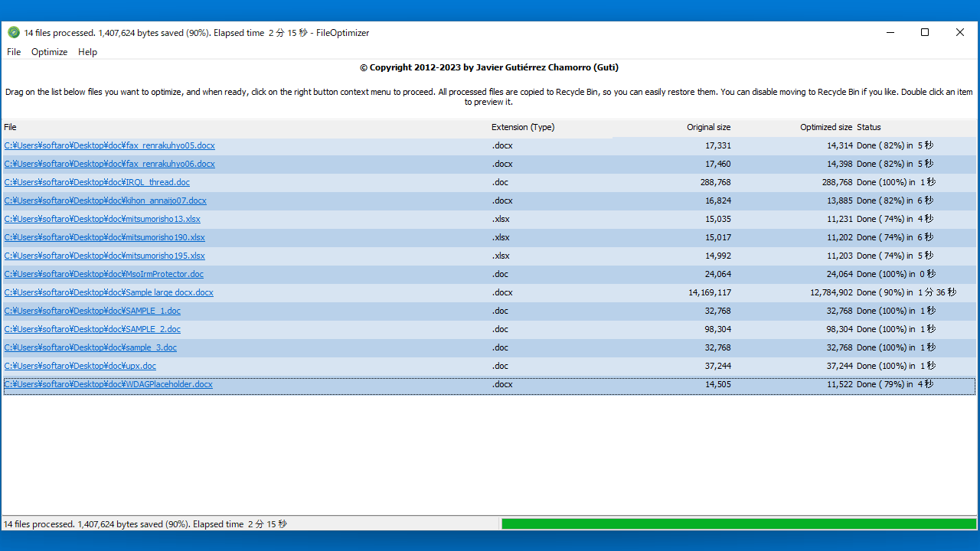
Task: Open the File menu
Action: (x=14, y=52)
